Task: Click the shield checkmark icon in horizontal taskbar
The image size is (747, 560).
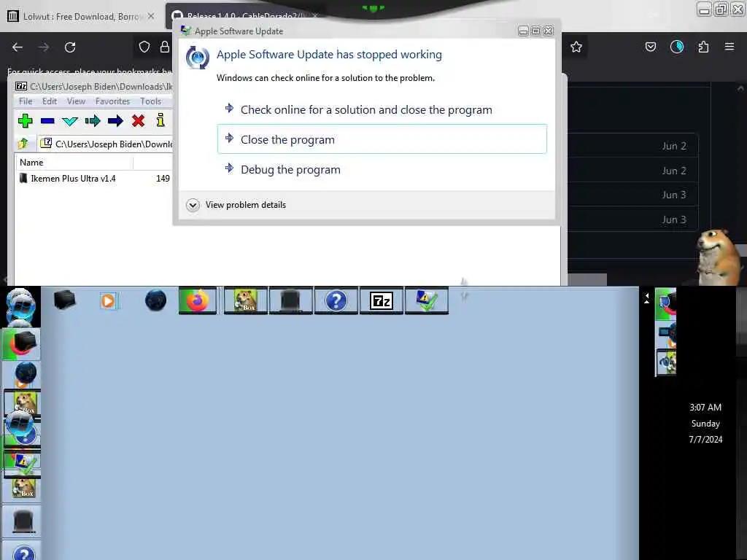Action: 426,300
